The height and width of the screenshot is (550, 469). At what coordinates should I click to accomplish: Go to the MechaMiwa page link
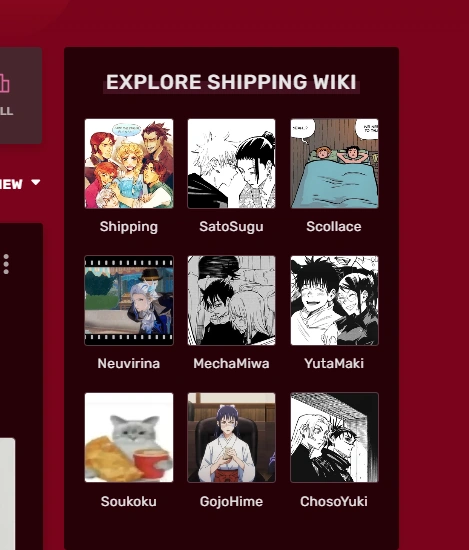click(x=232, y=363)
